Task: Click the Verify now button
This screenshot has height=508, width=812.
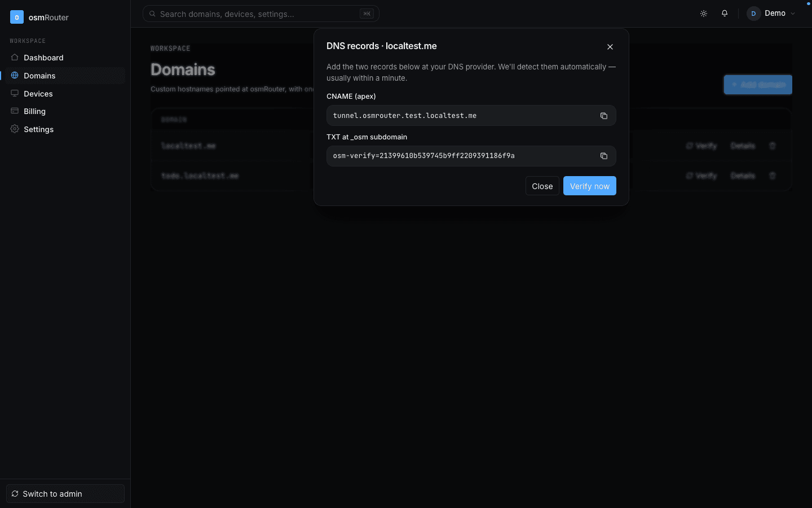Action: [x=589, y=186]
